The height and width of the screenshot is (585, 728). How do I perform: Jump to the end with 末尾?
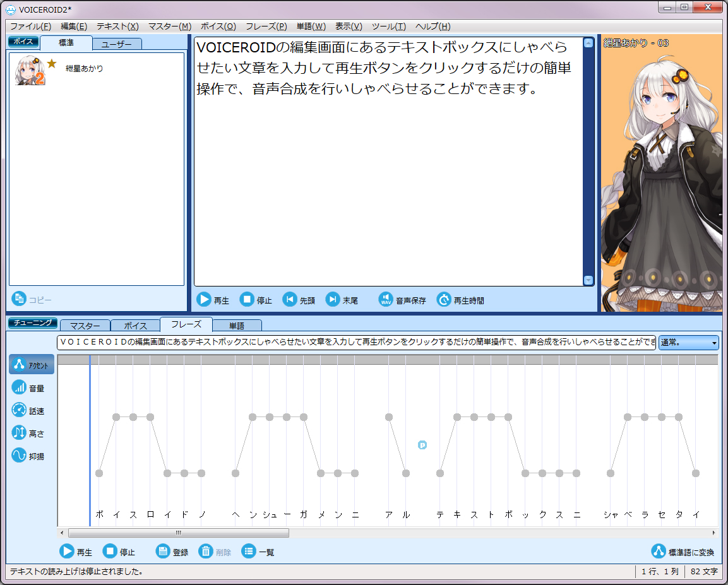(x=342, y=300)
